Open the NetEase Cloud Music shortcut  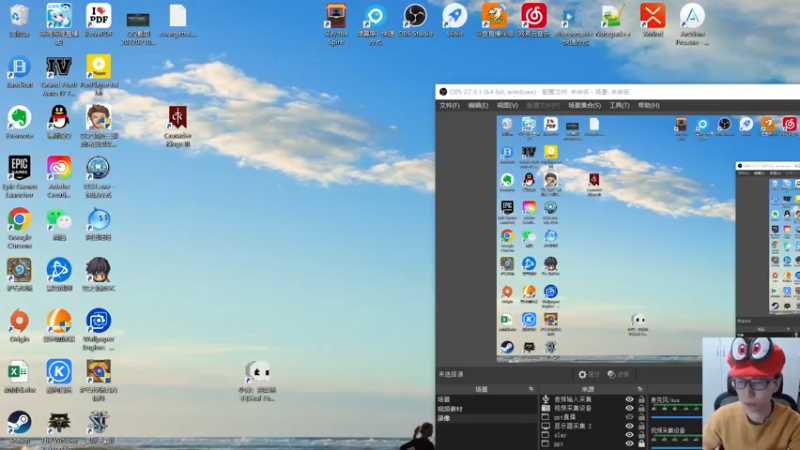(534, 20)
